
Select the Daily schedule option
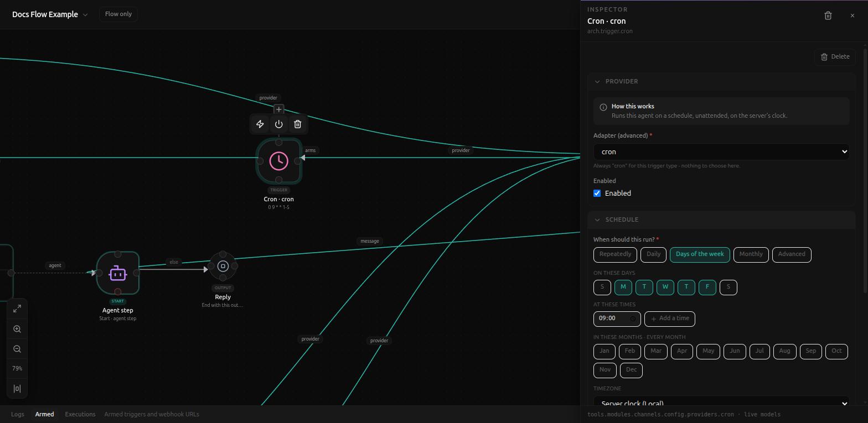(x=654, y=254)
